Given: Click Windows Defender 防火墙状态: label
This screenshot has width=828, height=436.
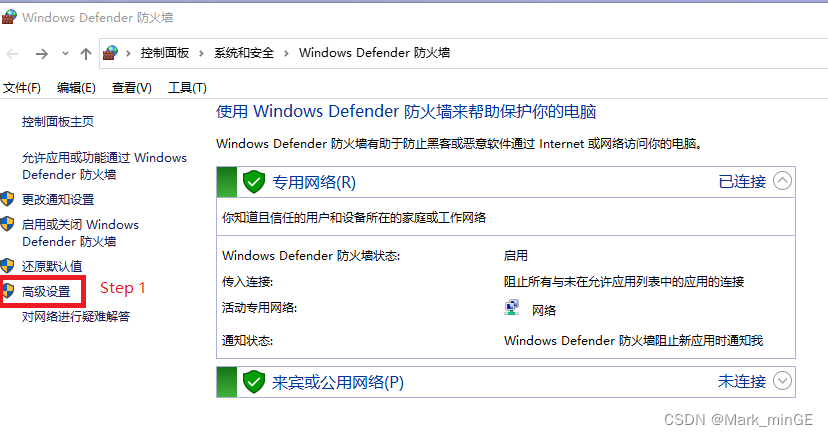Looking at the screenshot, I should click(x=311, y=256).
